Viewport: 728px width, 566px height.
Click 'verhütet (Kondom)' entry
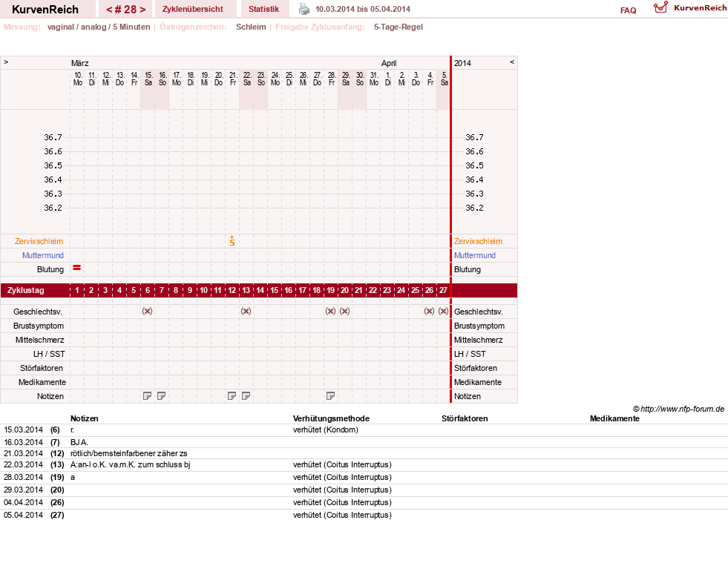click(x=326, y=430)
